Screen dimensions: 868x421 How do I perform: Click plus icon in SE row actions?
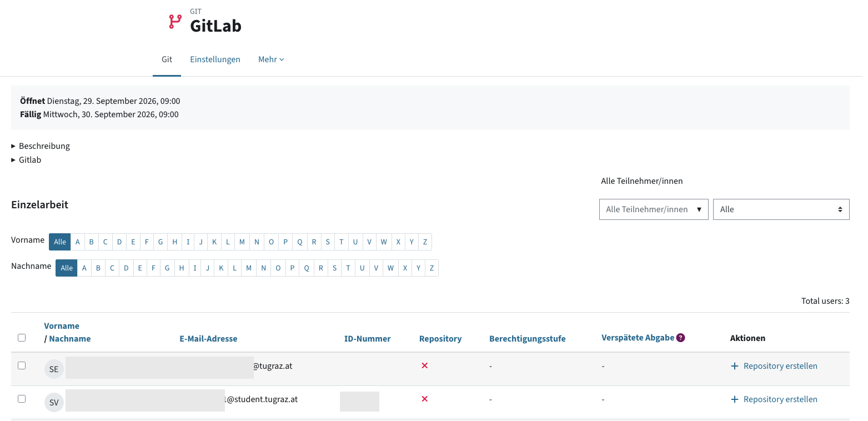coord(734,366)
